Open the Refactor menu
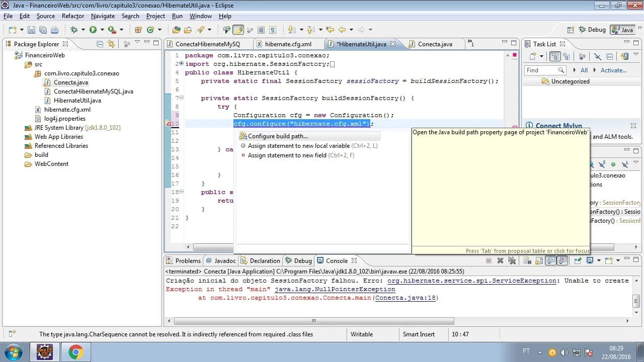This screenshot has height=362, width=644. (x=73, y=16)
